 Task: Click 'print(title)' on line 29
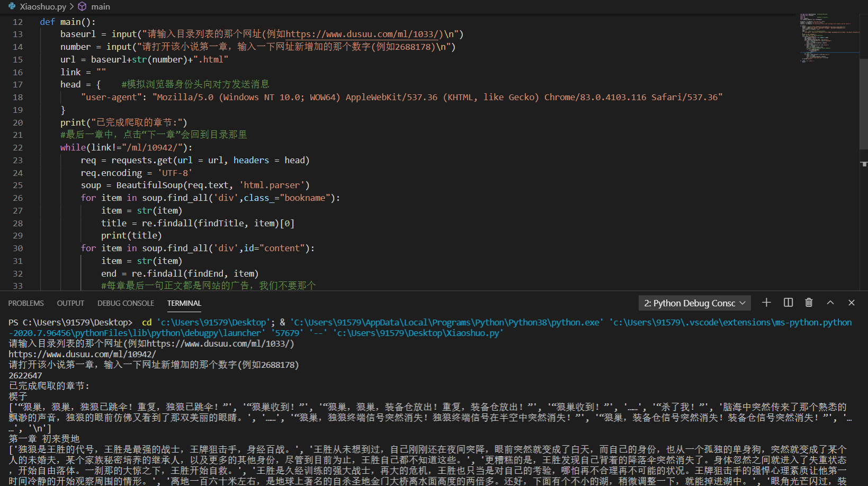click(x=131, y=235)
